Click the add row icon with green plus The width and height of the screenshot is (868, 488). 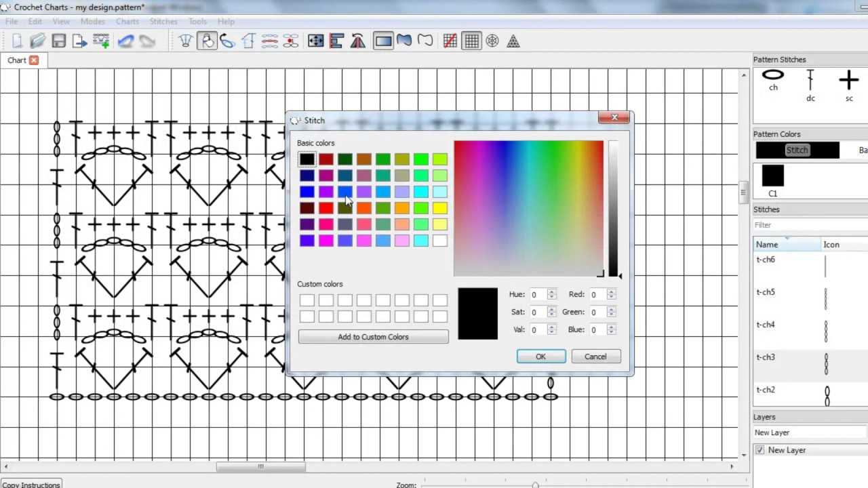tap(101, 41)
